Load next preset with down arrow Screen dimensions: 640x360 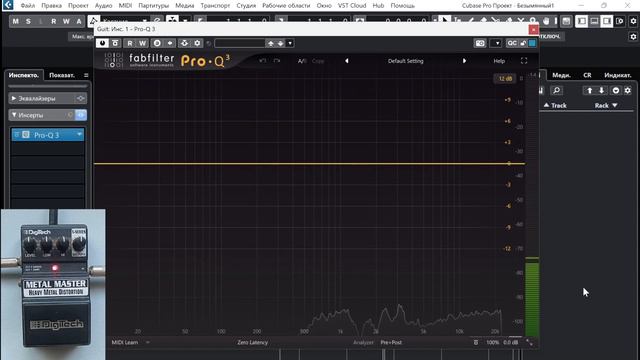280,43
